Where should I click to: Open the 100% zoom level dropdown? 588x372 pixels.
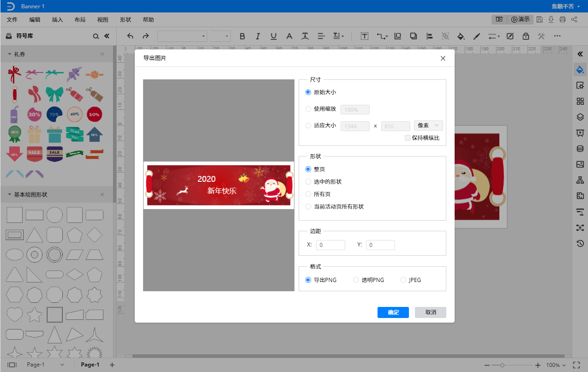coord(556,365)
